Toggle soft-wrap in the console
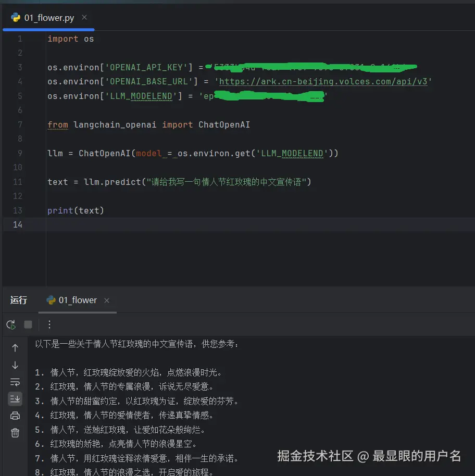This screenshot has height=476, width=475. point(15,382)
